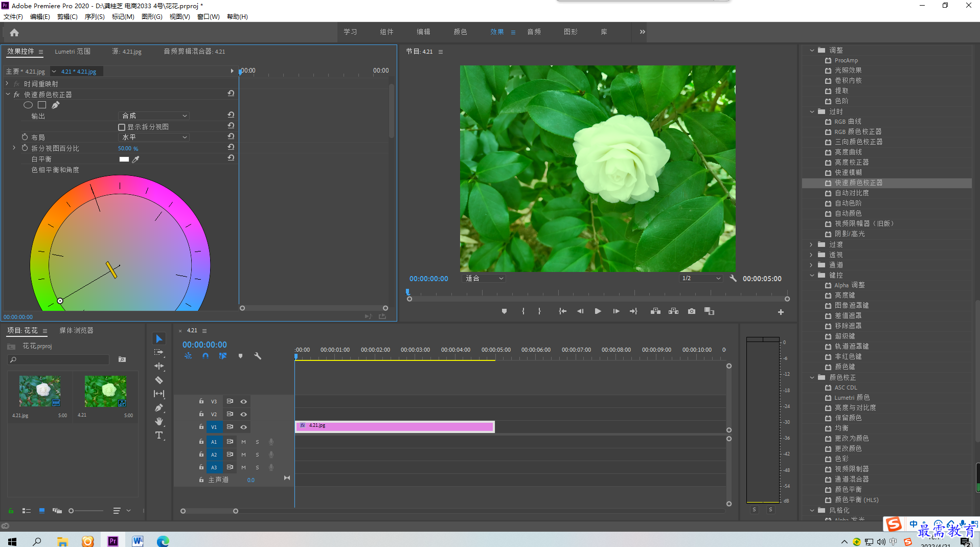Toggle snap in timeline
The image size is (980, 547).
tap(206, 356)
